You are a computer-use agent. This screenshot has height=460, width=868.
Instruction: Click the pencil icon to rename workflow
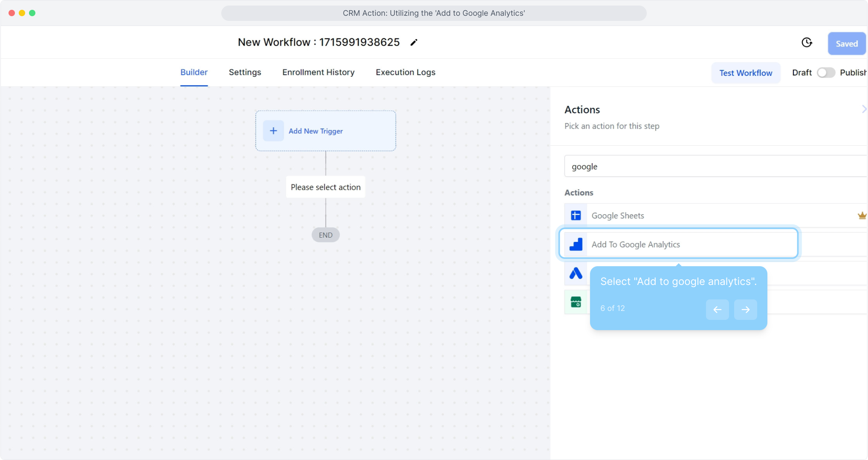414,43
